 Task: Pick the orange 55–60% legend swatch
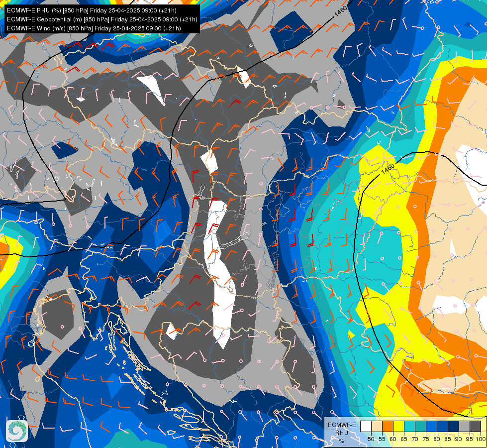pos(388,426)
